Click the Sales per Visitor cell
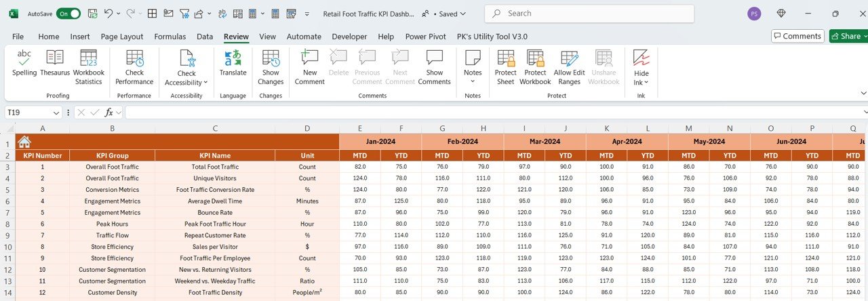This screenshot has width=868, height=301. tap(215, 247)
